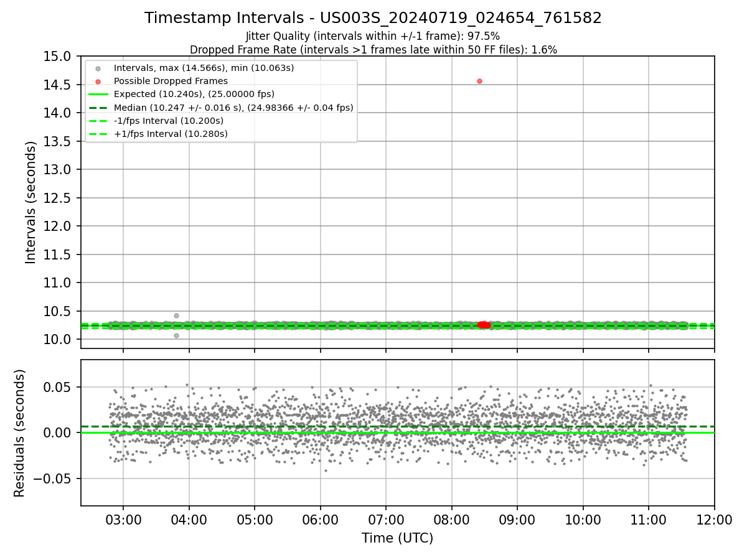Click the 'Residuals (seconds)' y-axis label
This screenshot has width=747, height=560.
click(20, 433)
